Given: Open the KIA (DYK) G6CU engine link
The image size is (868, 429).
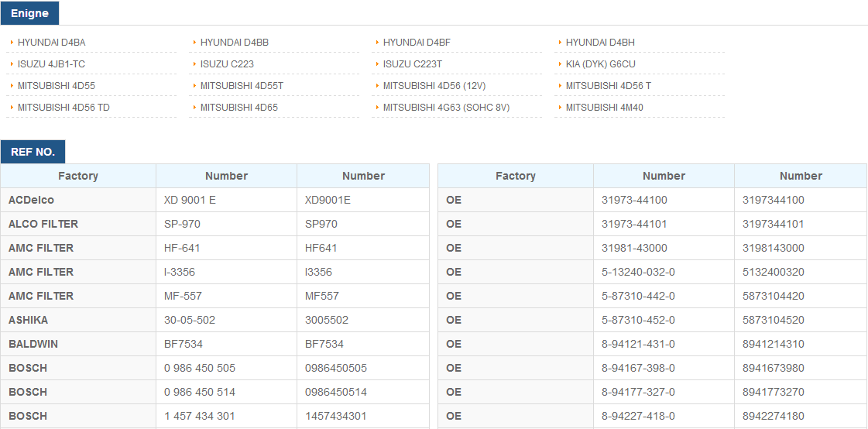Looking at the screenshot, I should 601,63.
